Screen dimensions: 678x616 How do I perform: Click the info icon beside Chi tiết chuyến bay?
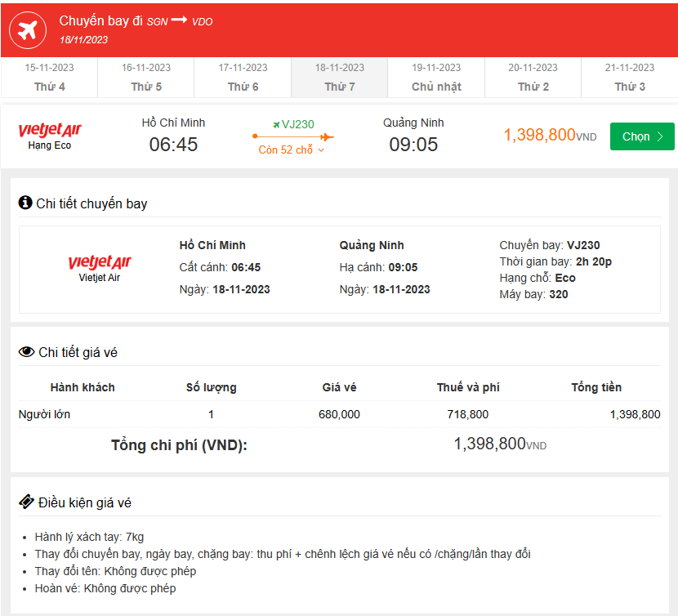pos(25,203)
